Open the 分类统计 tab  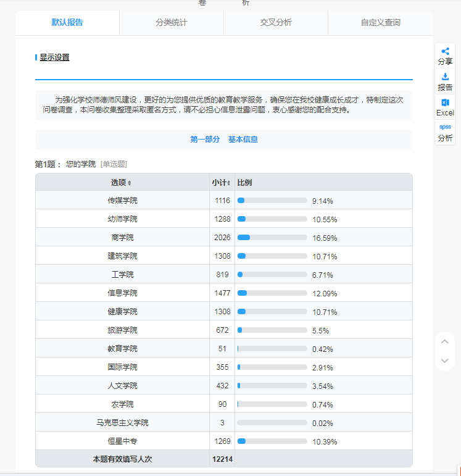click(x=172, y=23)
